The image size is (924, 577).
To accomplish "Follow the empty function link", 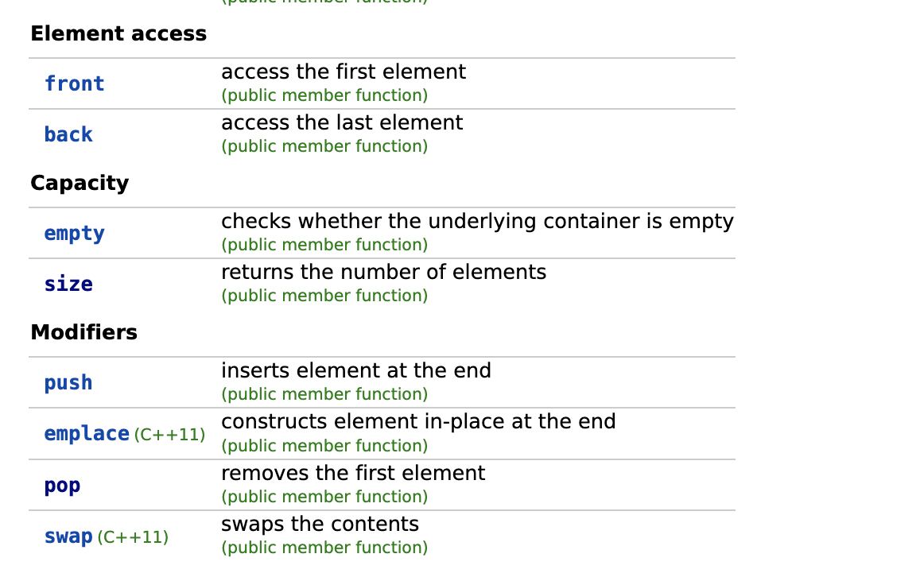I will (x=74, y=234).
